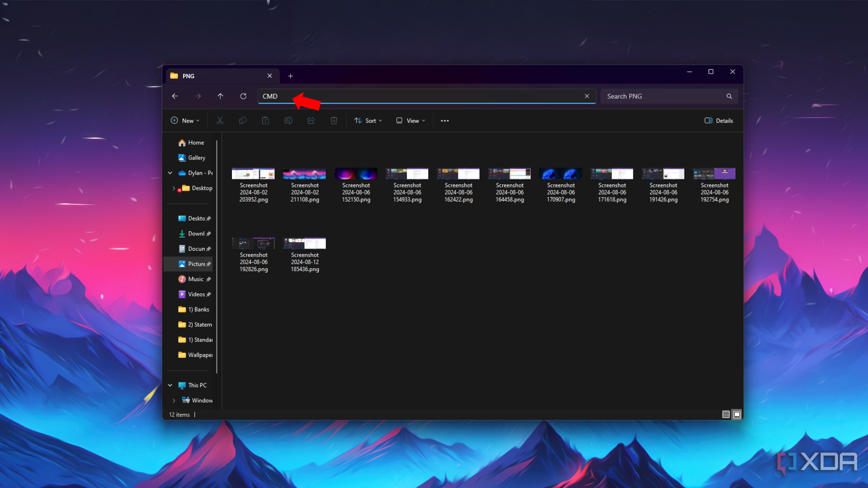Screen dimensions: 868x488
Task: Click the Delete icon in toolbar
Action: 334,120
